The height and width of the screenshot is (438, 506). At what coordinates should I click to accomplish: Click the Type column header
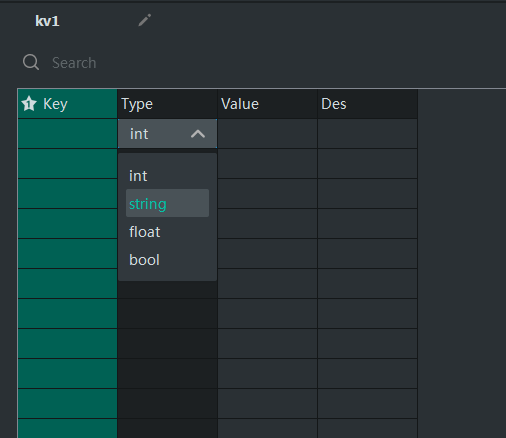click(x=167, y=104)
